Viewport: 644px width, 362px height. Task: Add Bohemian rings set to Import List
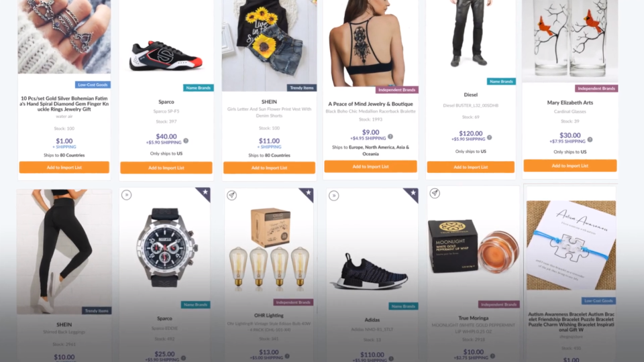click(x=64, y=168)
